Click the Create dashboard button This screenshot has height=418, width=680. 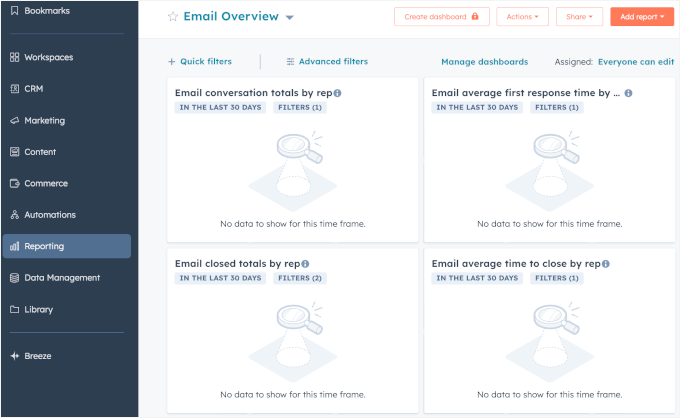441,17
